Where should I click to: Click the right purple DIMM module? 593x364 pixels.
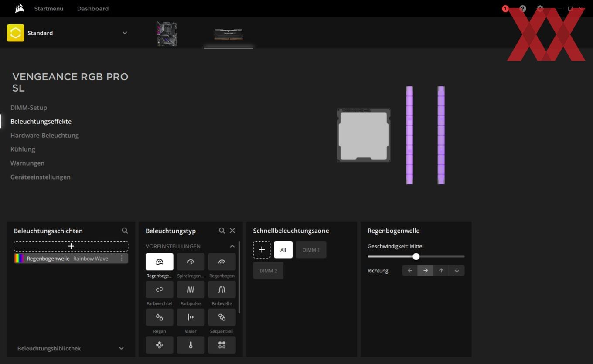click(441, 135)
